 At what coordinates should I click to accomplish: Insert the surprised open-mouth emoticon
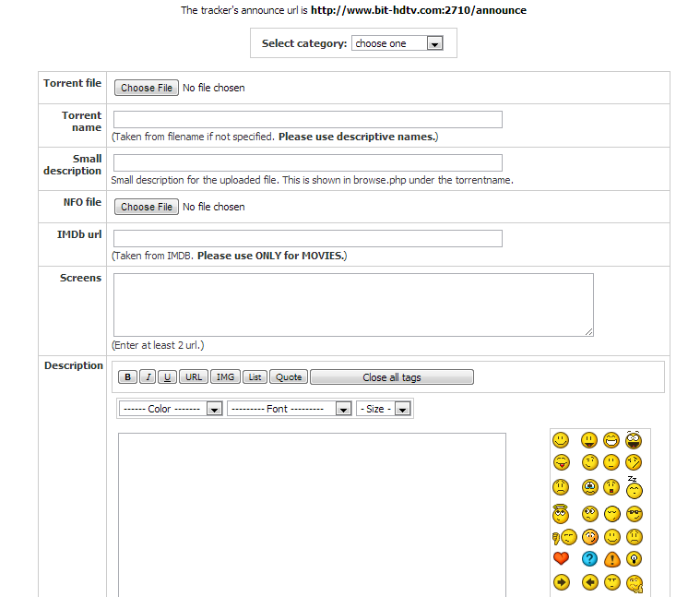[611, 487]
